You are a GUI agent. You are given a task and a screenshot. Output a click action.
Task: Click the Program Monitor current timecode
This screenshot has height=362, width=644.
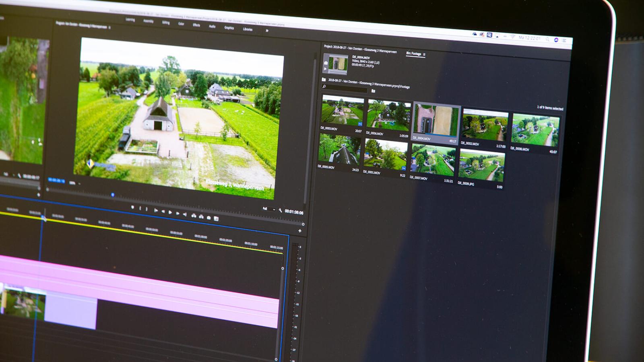point(56,181)
